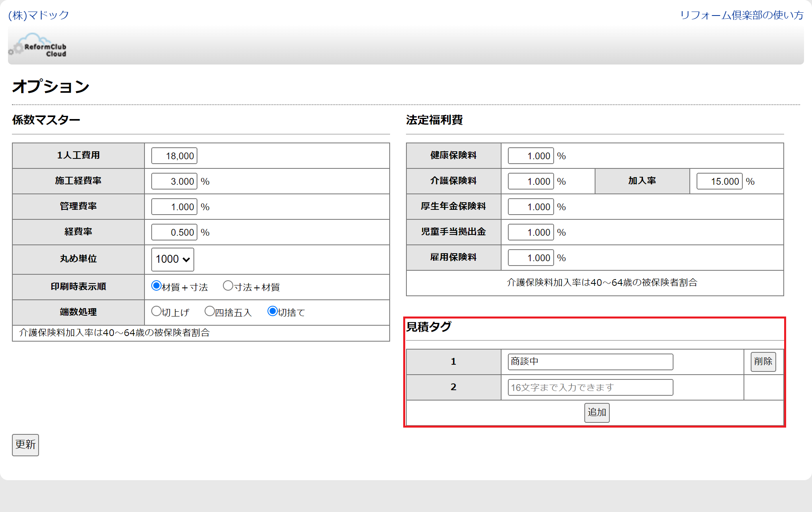Image resolution: width=812 pixels, height=512 pixels.
Task: Choose 切上げ rounding option
Action: 156,311
